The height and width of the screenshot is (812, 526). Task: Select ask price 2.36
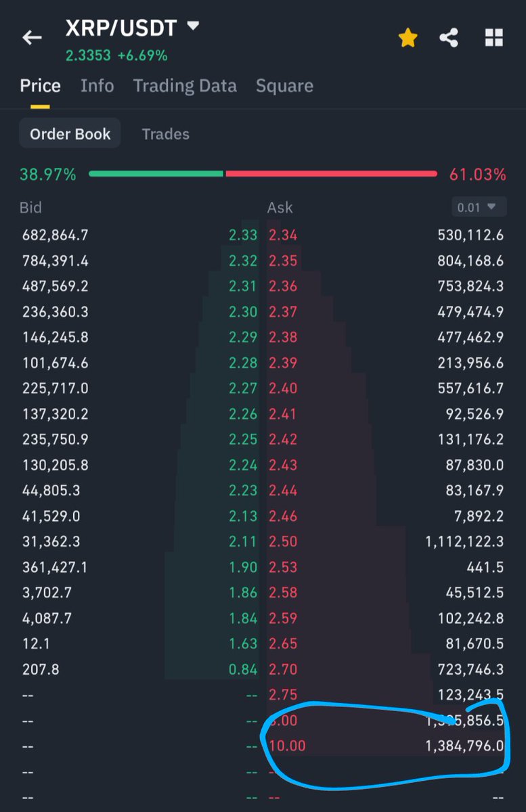[283, 286]
